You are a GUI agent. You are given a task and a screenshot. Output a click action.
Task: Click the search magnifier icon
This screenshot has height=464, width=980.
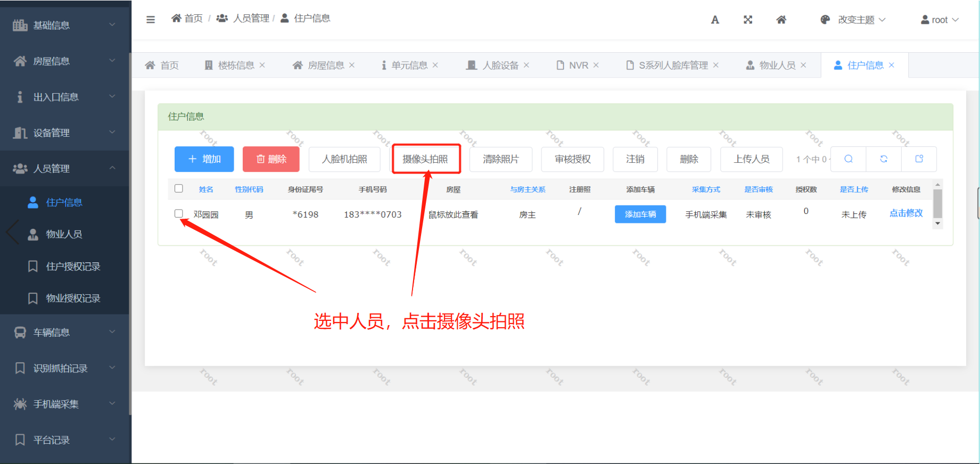(849, 159)
